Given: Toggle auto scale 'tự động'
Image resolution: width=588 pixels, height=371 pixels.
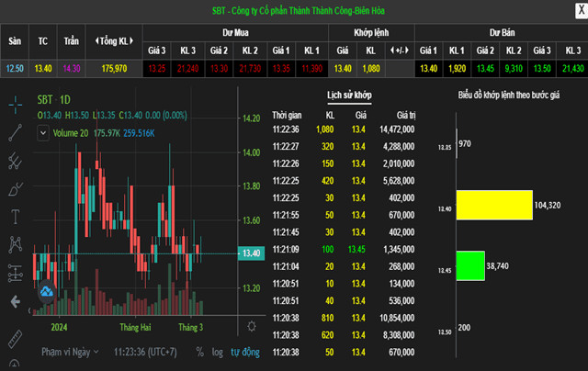Looking at the screenshot, I should click(x=244, y=352).
